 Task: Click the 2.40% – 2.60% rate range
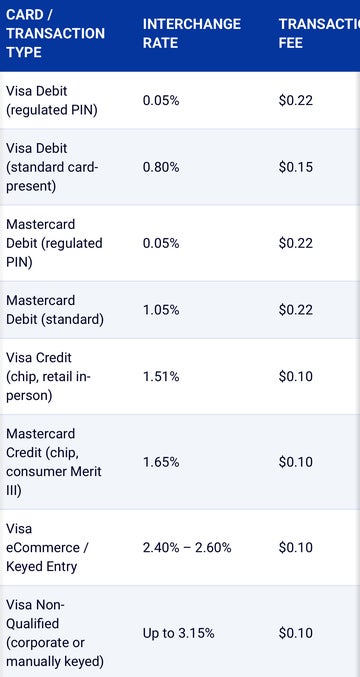(x=187, y=547)
